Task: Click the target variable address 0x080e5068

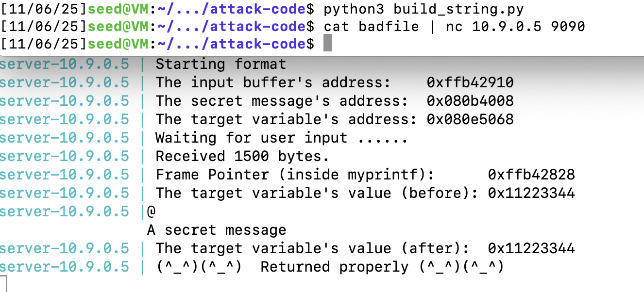Action: (x=470, y=119)
